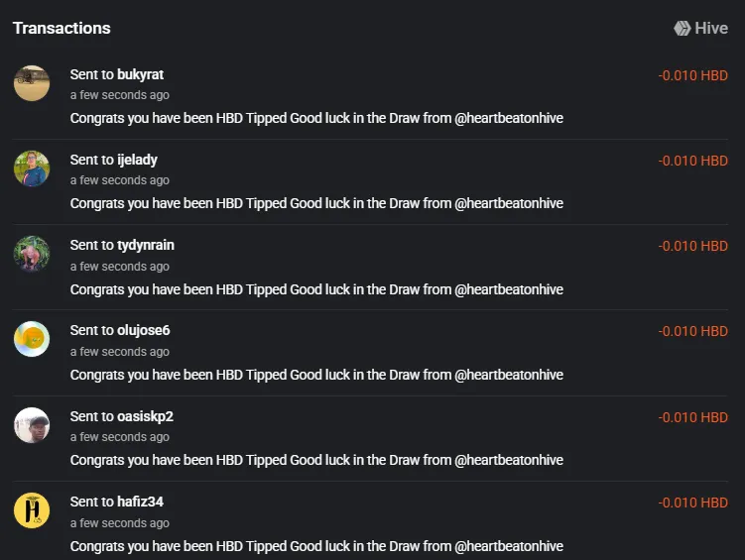745x560 pixels.
Task: Click olujose6's round avatar
Action: click(x=32, y=339)
